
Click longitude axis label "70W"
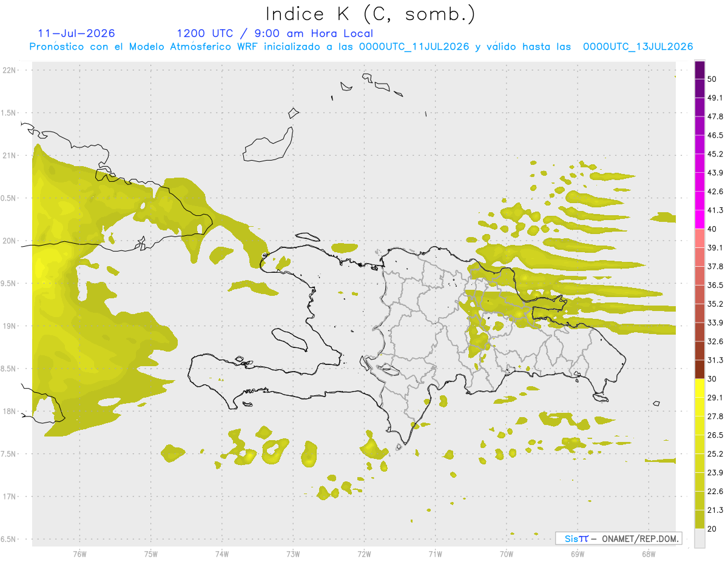(507, 554)
